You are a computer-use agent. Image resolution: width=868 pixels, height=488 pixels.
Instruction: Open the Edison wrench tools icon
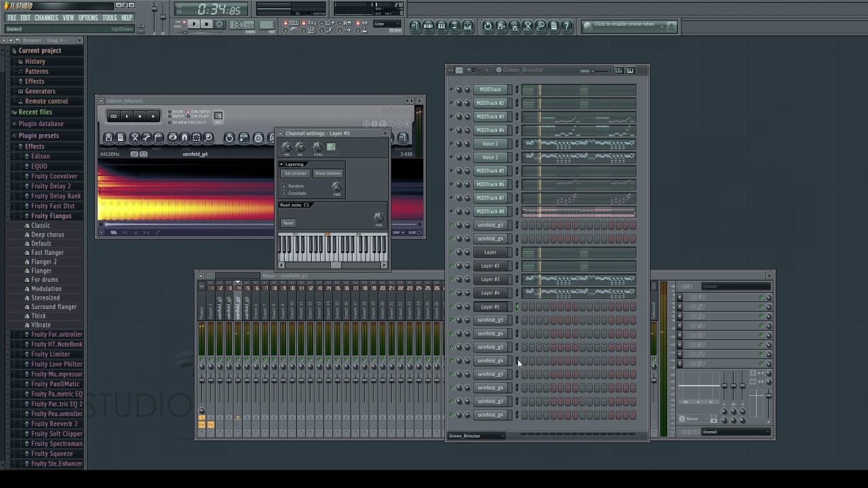pyautogui.click(x=146, y=138)
